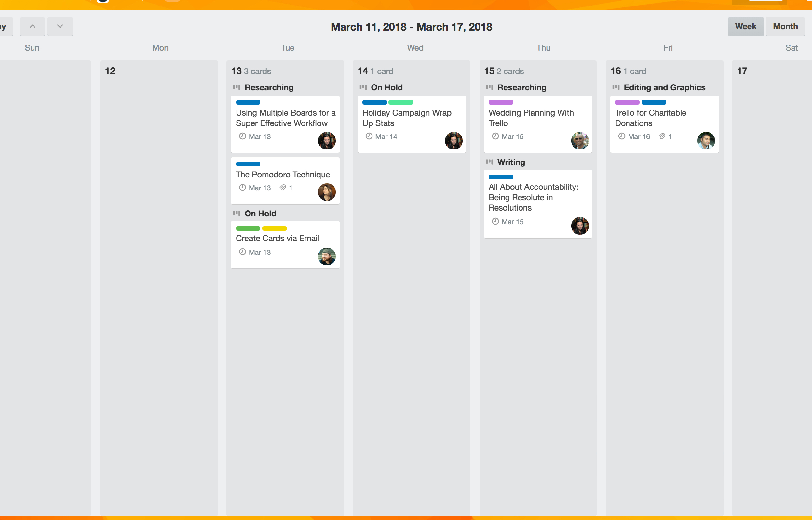Click the Week view button
812x520 pixels.
[745, 27]
